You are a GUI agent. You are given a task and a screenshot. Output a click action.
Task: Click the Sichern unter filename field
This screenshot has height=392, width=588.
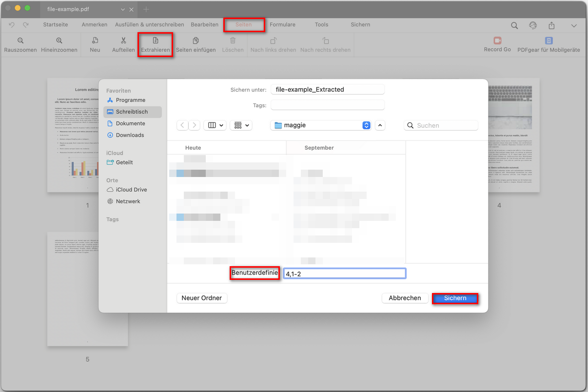click(x=328, y=90)
